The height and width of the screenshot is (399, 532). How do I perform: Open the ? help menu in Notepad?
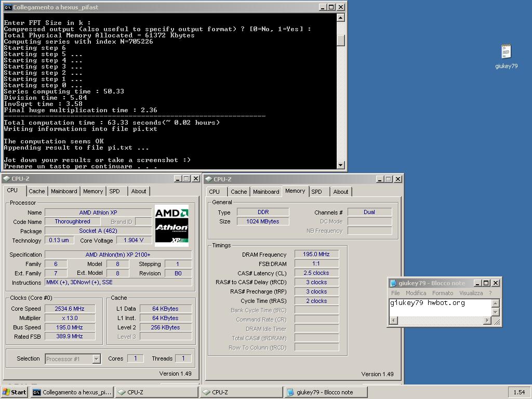490,293
